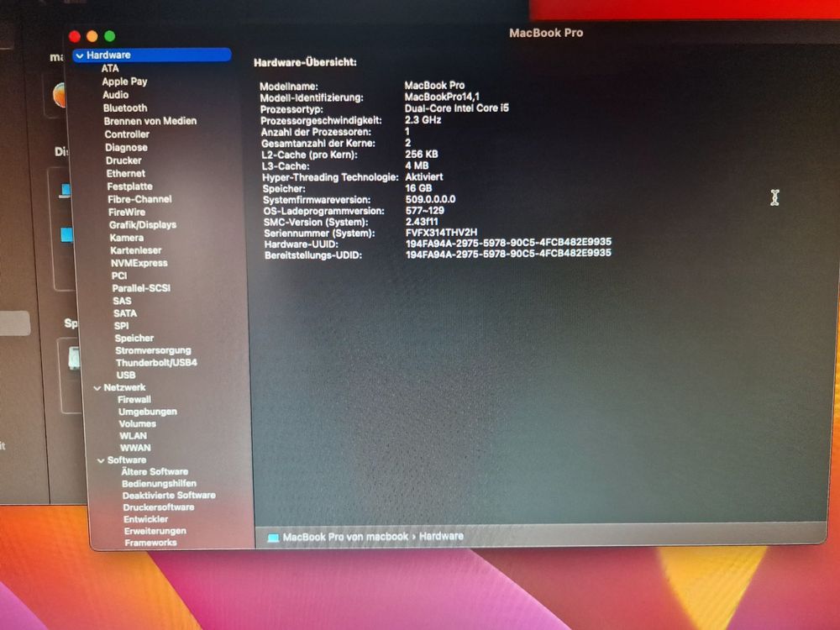Select SPI item
Screen dimensions: 840x630
tap(122, 326)
